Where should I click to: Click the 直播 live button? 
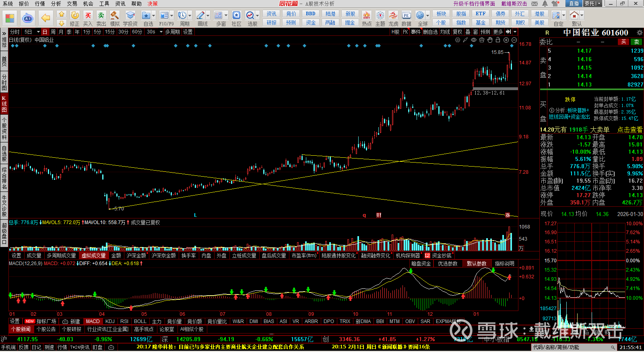tap(574, 4)
